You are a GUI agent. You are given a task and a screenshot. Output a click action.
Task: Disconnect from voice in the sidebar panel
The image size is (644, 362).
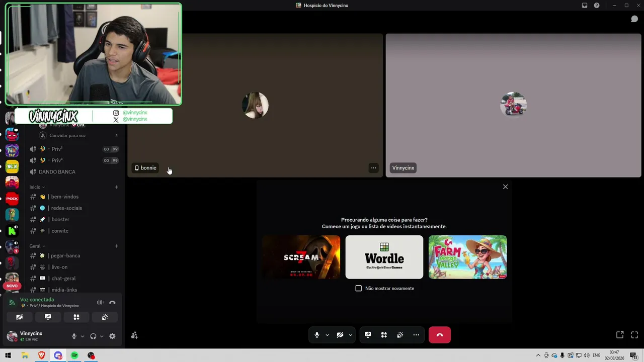point(112,303)
